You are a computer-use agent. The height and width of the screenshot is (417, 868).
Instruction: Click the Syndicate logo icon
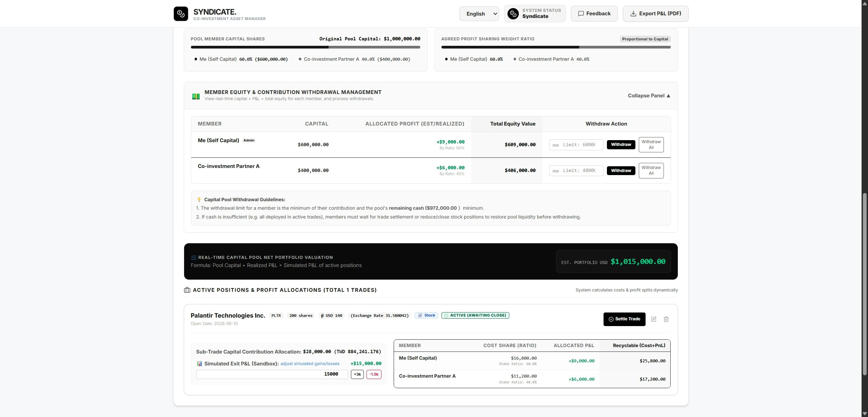coord(181,14)
